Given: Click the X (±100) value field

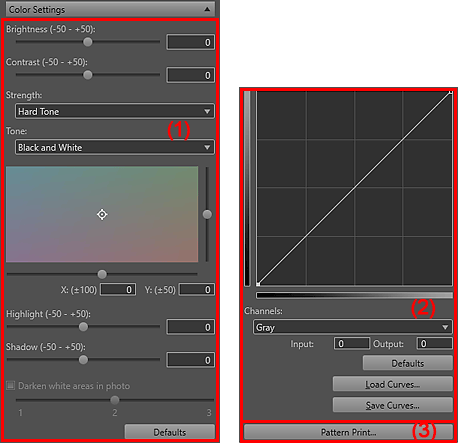Looking at the screenshot, I should (x=118, y=290).
